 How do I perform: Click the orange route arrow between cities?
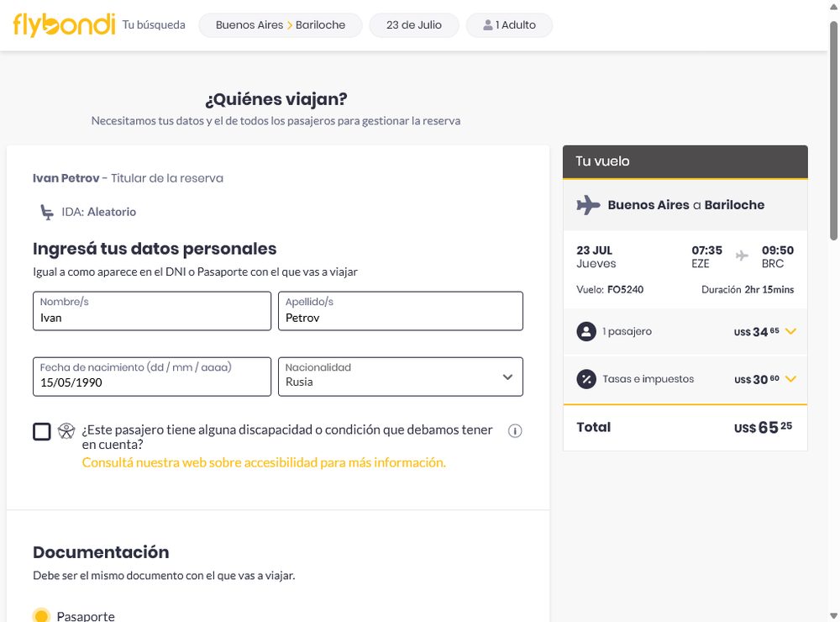coord(289,25)
